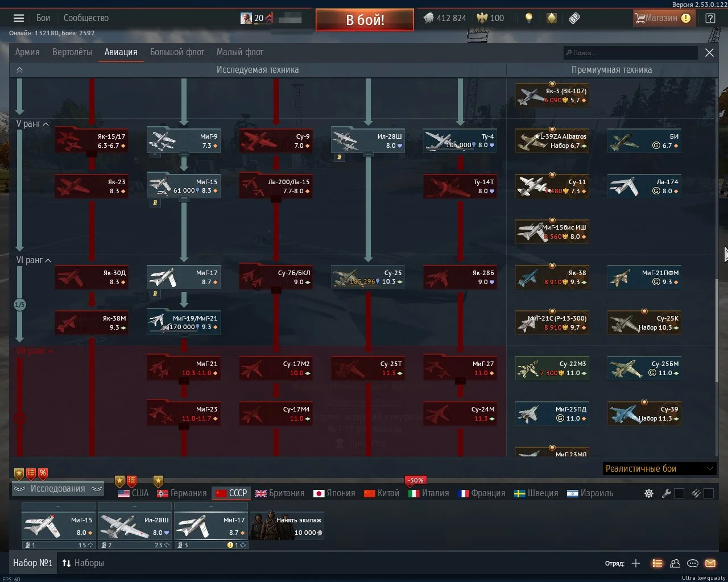Screen dimensions: 728x582
Task: Click the lightbulb research points icon
Action: point(529,18)
